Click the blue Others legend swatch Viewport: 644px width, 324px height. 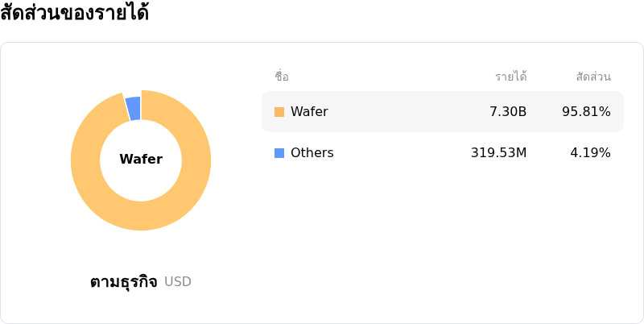279,153
